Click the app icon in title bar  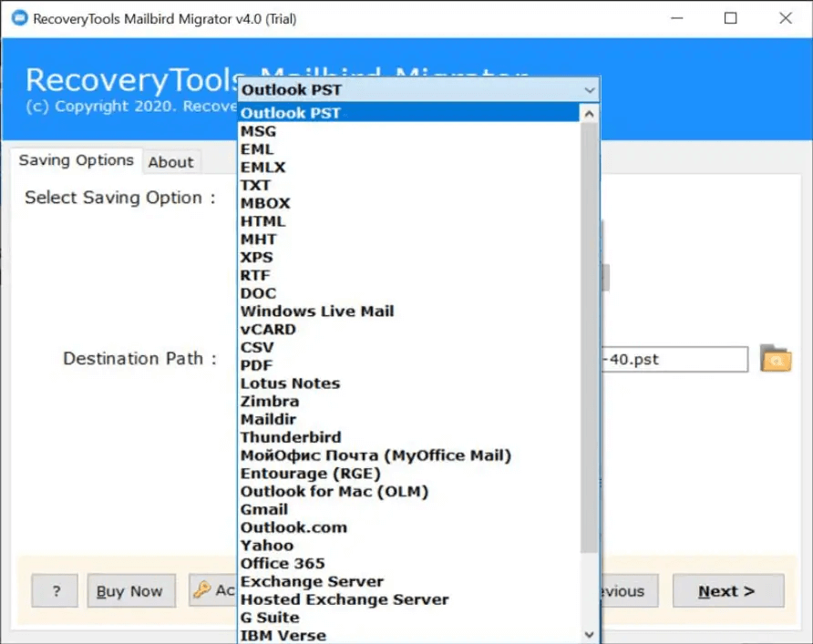pos(15,18)
